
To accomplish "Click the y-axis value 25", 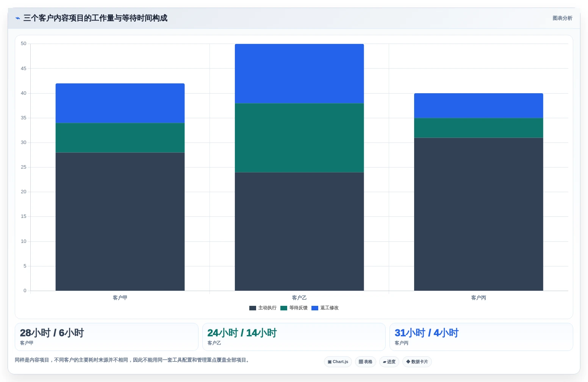I will coord(23,167).
